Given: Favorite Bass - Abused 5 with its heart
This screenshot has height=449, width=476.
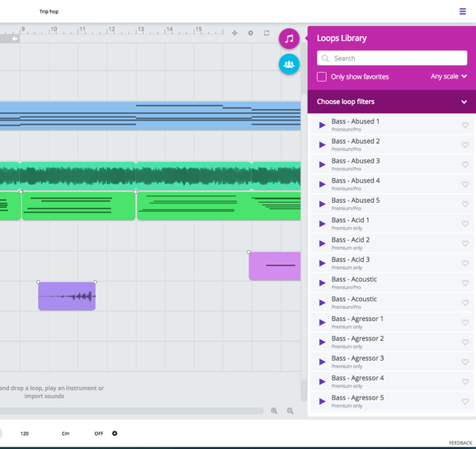Looking at the screenshot, I should [465, 204].
